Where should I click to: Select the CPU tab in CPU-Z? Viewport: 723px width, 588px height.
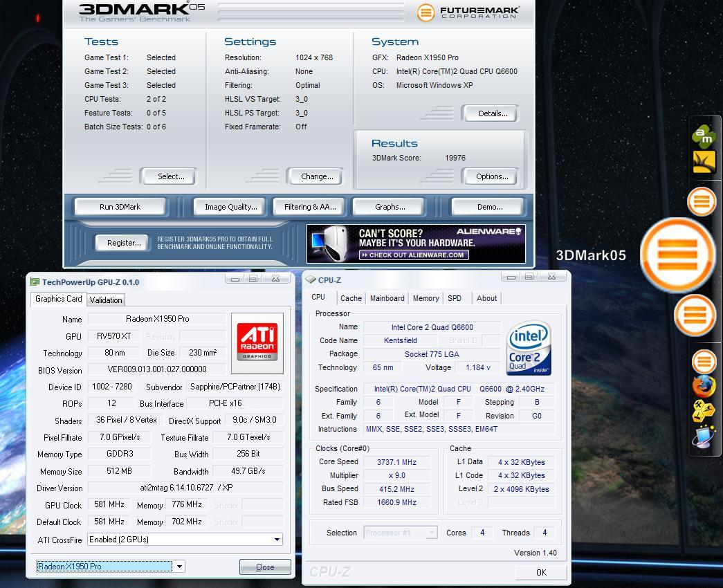coord(318,297)
